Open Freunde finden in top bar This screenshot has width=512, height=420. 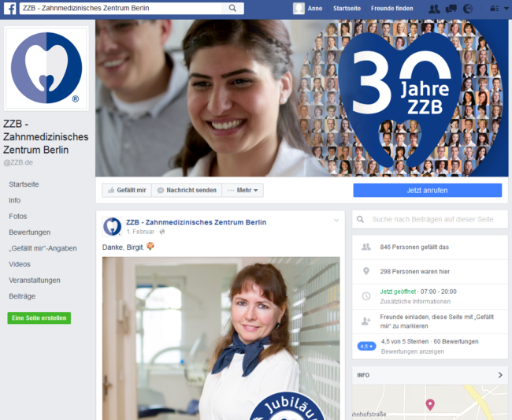tap(391, 9)
